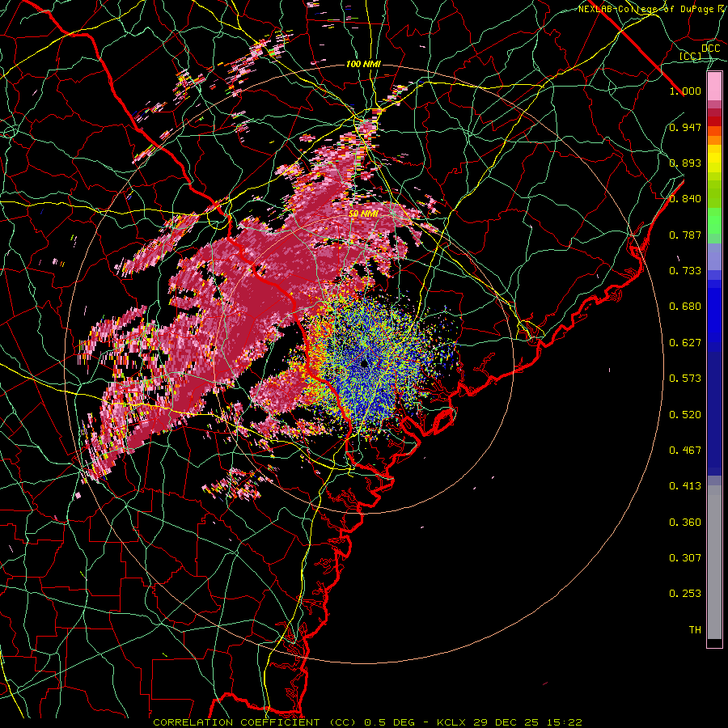The width and height of the screenshot is (728, 728).
Task: Click the DCC label above the color bar
Action: (x=710, y=49)
